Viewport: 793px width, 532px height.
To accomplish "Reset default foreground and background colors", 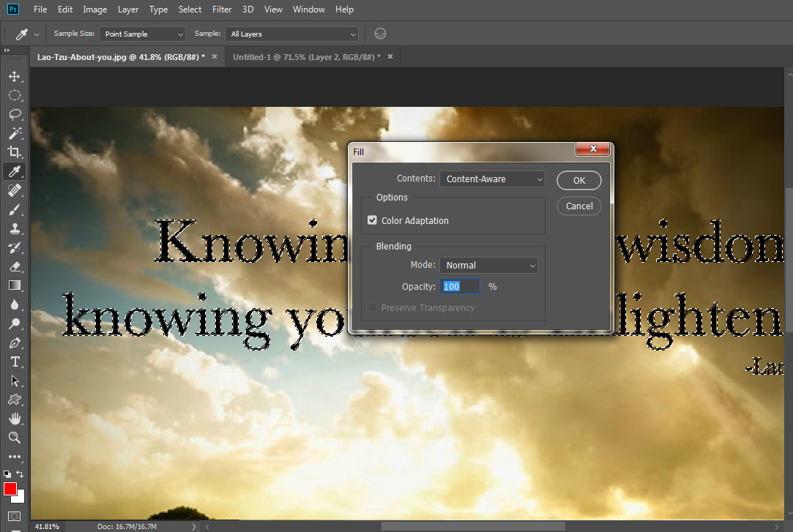I will click(7, 474).
